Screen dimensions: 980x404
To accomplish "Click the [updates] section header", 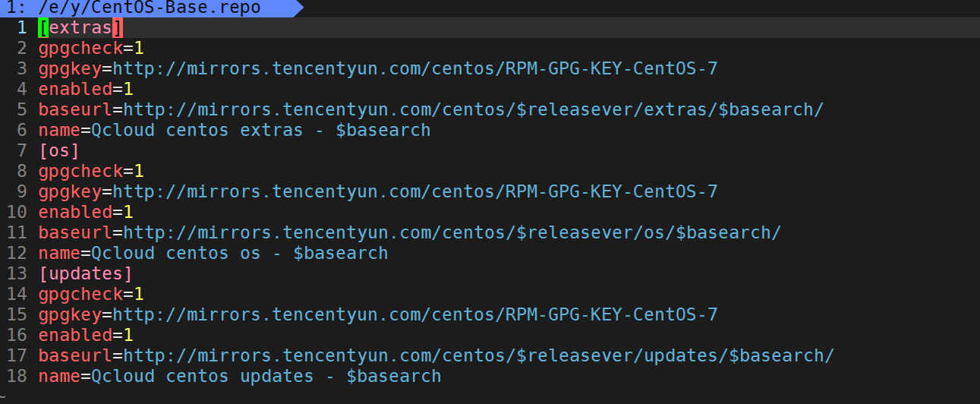I will pos(86,274).
